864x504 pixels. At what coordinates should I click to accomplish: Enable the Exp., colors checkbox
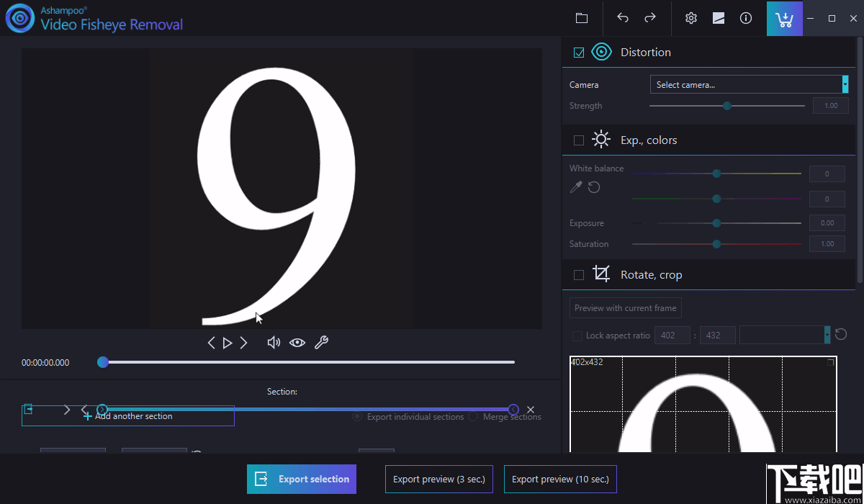(579, 140)
